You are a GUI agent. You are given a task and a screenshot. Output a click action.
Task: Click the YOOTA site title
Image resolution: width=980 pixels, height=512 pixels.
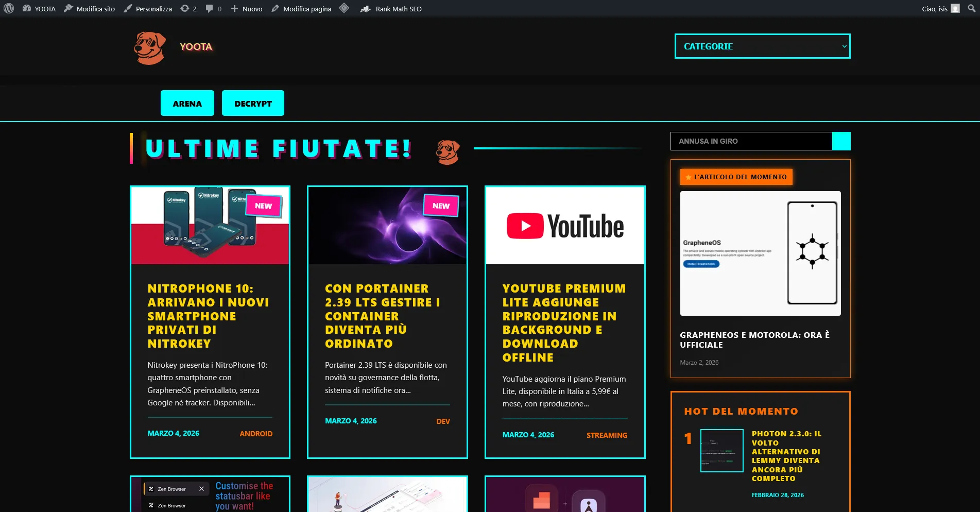196,47
